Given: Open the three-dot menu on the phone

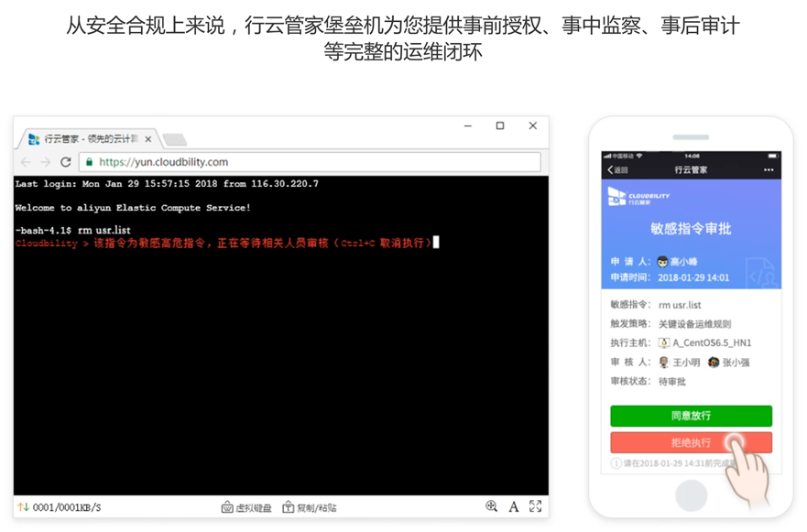Looking at the screenshot, I should click(x=769, y=169).
